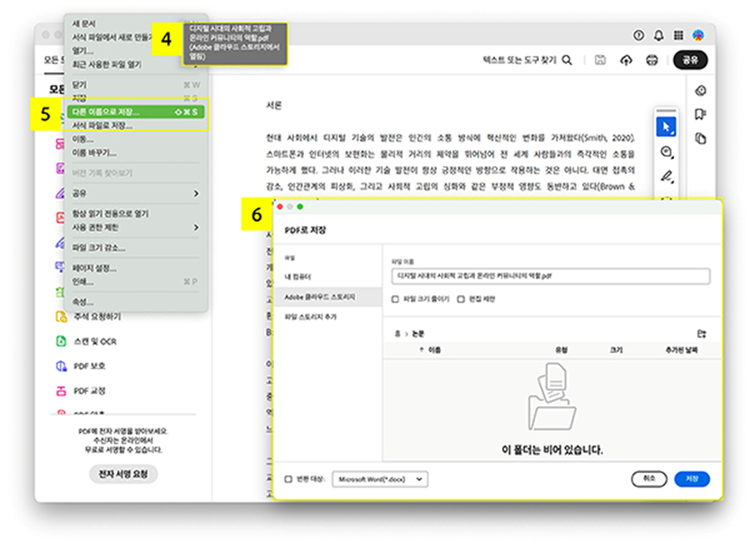Sort by the 이름 column header
Viewport: 750px width, 548px height.
click(434, 350)
